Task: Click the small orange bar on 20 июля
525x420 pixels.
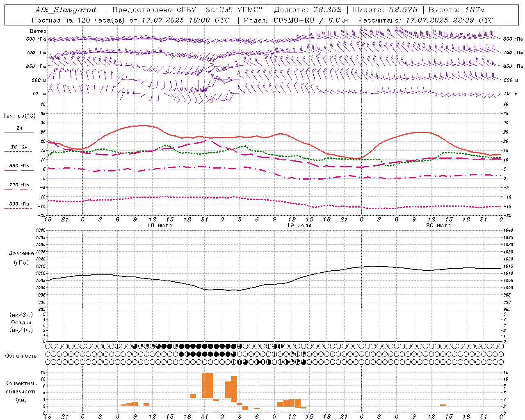Action: click(x=443, y=405)
